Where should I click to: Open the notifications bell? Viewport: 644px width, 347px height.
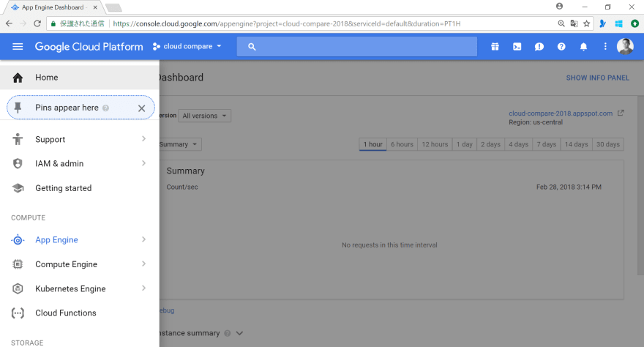(x=583, y=46)
